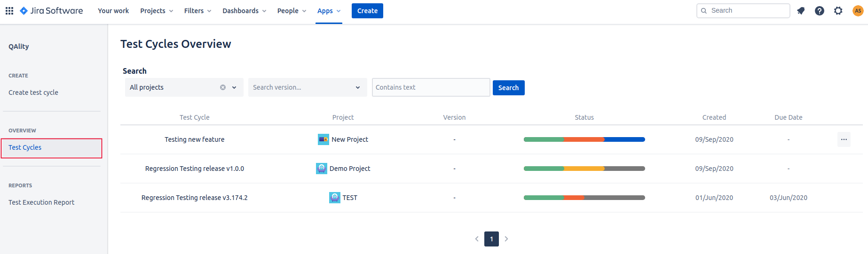The image size is (868, 254).
Task: Clear the All projects selection
Action: [x=223, y=87]
